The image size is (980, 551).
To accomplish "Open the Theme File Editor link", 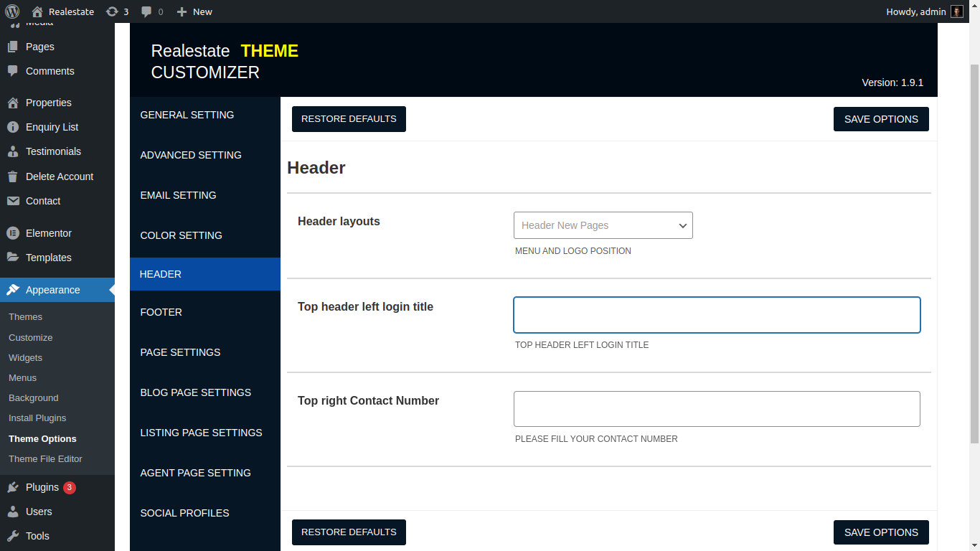I will (x=45, y=458).
